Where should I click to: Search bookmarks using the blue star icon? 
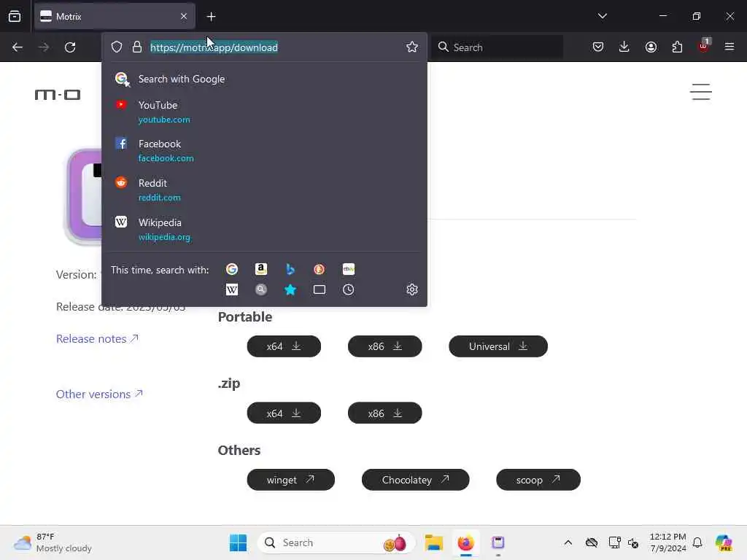[x=290, y=289]
